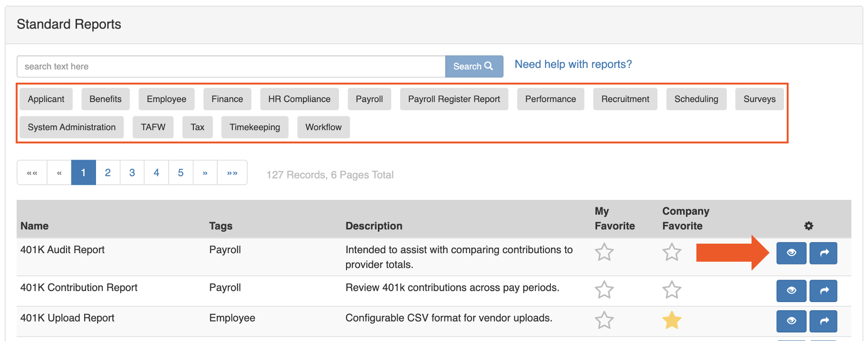The height and width of the screenshot is (341, 868).
Task: Open the Need help with reports link
Action: pos(573,64)
